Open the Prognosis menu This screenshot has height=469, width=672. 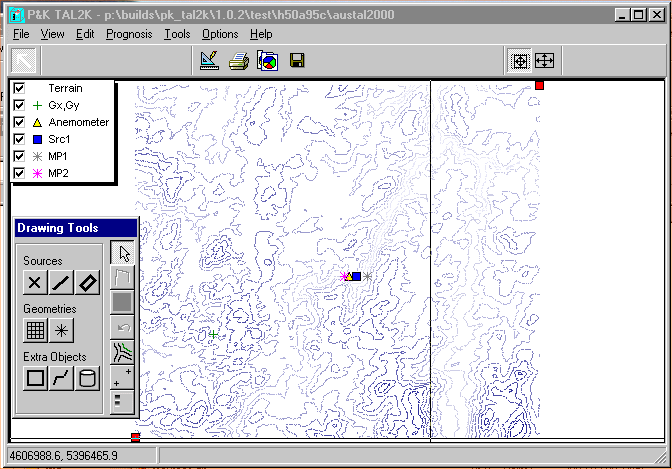(129, 34)
